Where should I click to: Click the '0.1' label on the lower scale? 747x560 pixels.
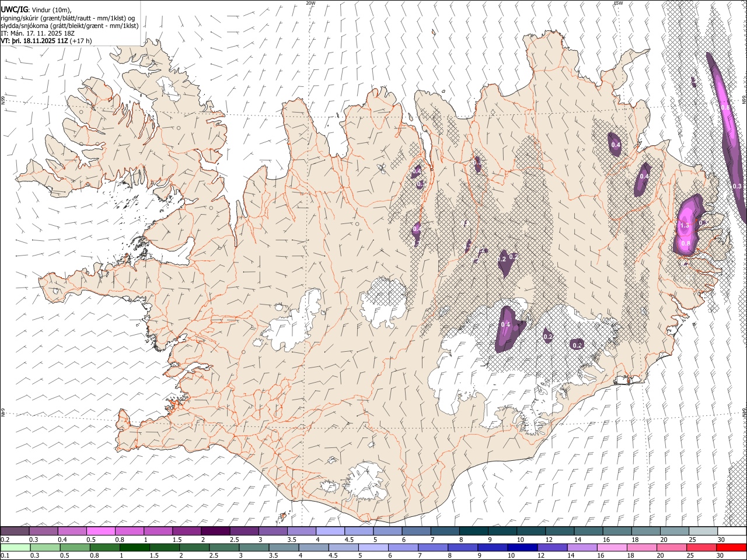click(x=5, y=555)
